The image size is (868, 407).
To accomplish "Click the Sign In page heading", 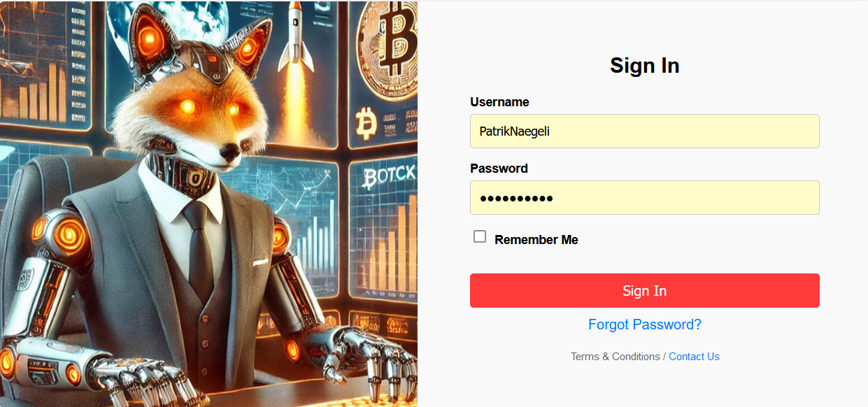I will pos(645,65).
